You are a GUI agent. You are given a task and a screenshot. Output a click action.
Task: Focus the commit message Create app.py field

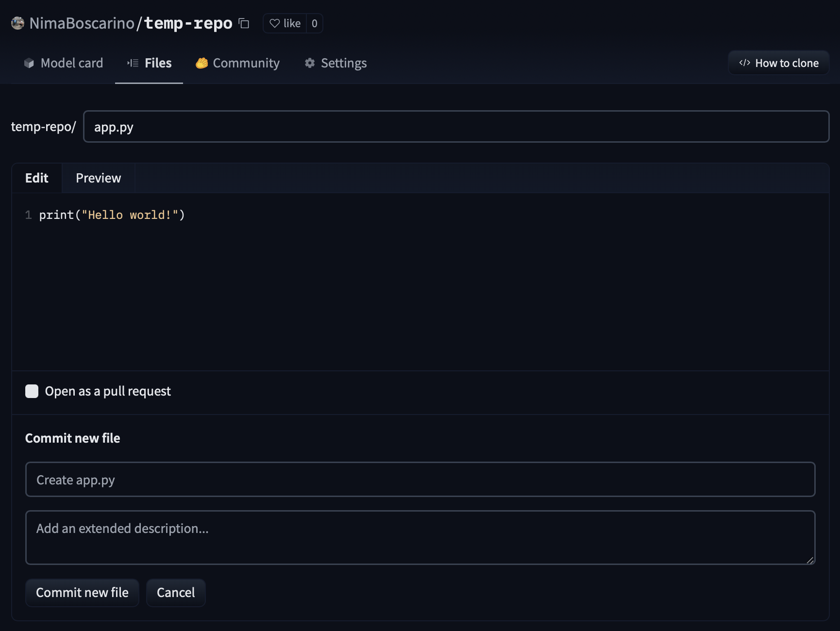[420, 480]
